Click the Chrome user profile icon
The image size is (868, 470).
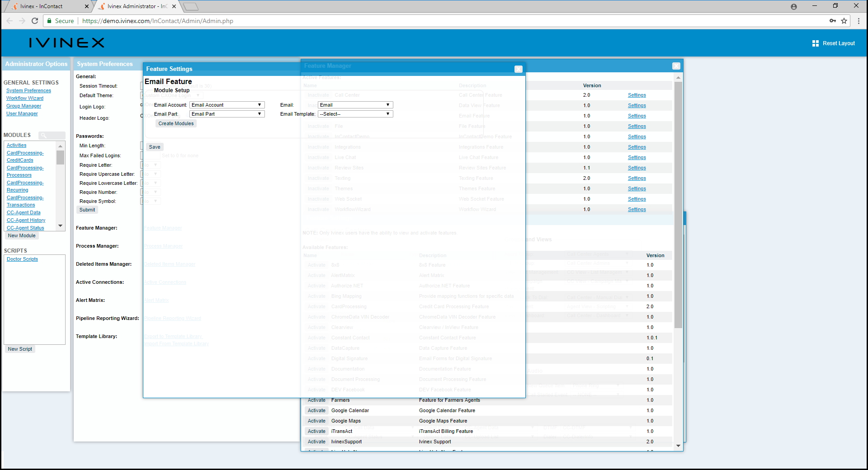tap(794, 6)
